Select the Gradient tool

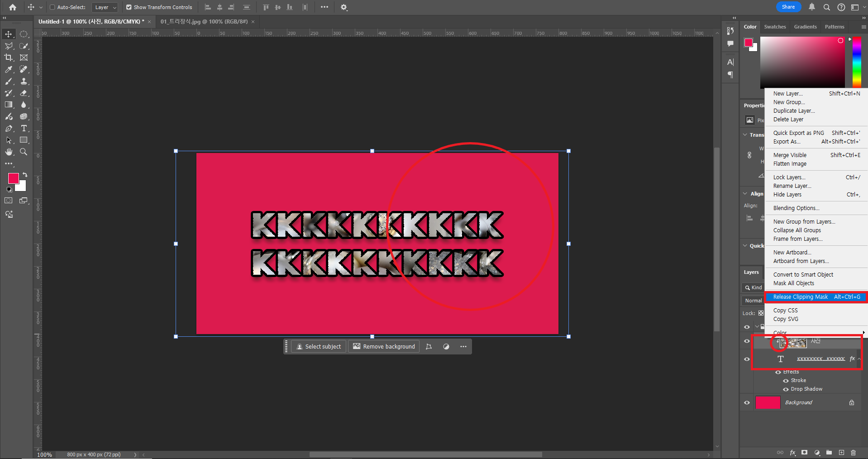(9, 105)
